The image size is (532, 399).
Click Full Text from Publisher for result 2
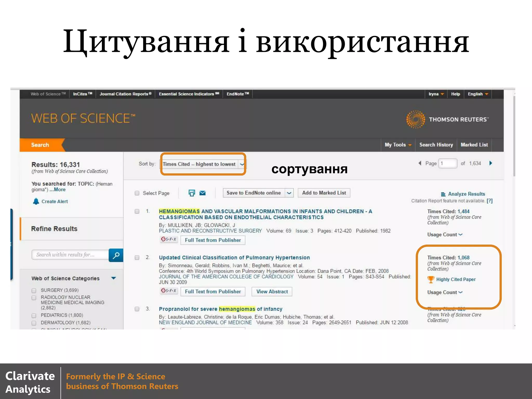pyautogui.click(x=213, y=291)
